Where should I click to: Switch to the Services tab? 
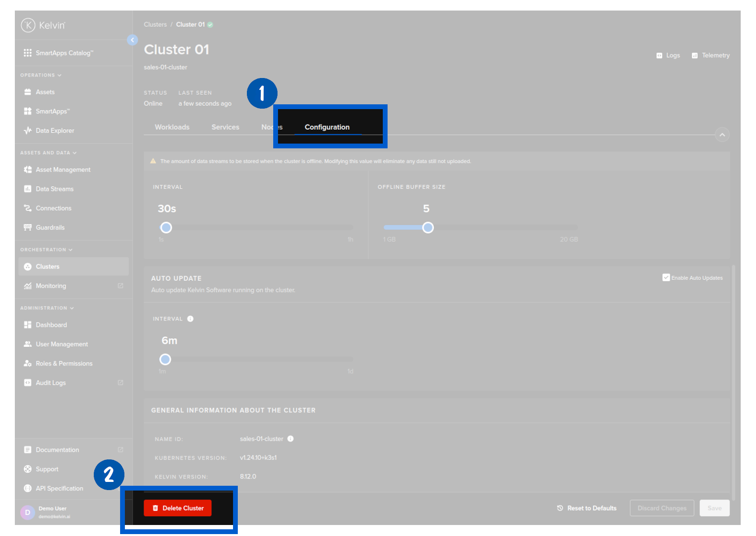(x=225, y=127)
